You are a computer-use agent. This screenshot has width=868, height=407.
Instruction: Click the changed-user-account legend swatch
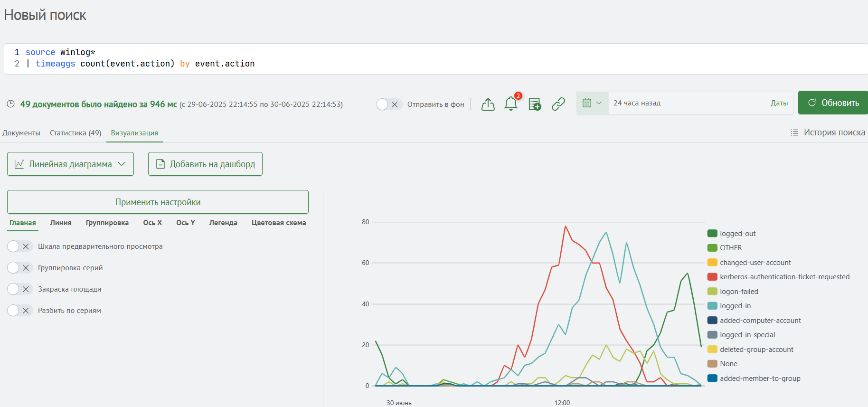[712, 262]
